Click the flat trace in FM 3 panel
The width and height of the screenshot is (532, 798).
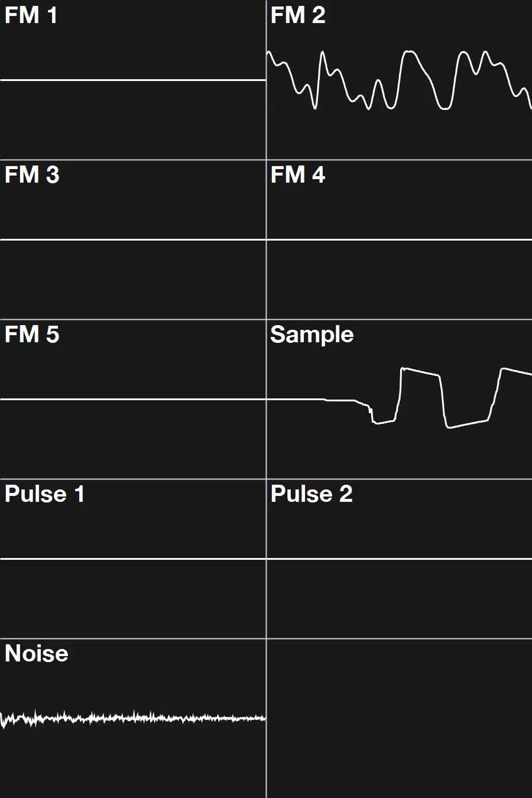pos(133,239)
